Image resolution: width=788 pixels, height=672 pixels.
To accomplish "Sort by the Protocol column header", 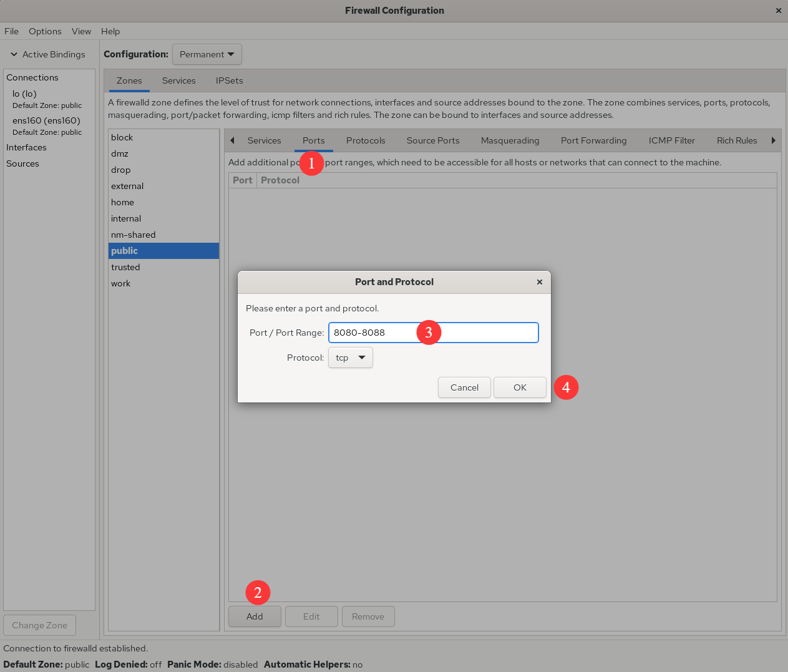I will 280,180.
